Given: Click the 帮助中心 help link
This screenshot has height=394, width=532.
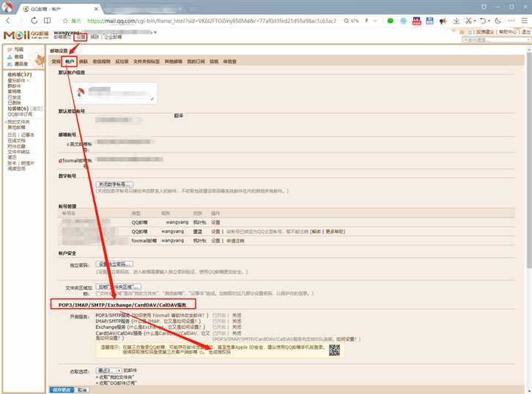Looking at the screenshot, I should (508, 32).
